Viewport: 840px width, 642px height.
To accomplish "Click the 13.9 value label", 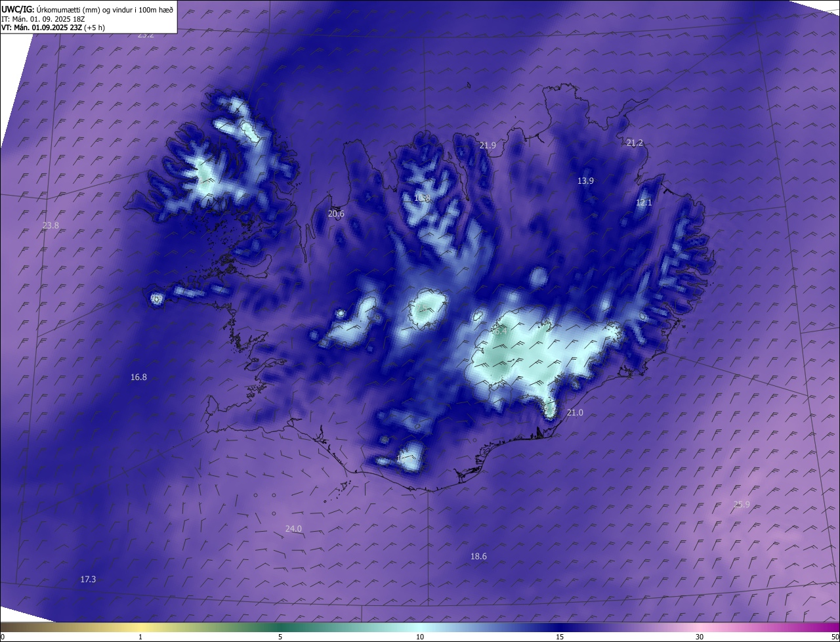I will tap(585, 181).
